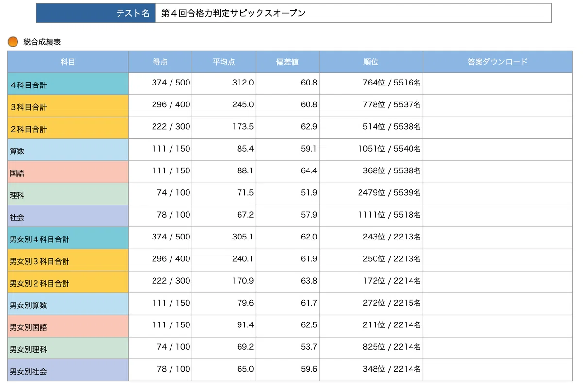The height and width of the screenshot is (392, 583).
Task: Click the rank 250位 / 2213名
Action: coord(392,259)
